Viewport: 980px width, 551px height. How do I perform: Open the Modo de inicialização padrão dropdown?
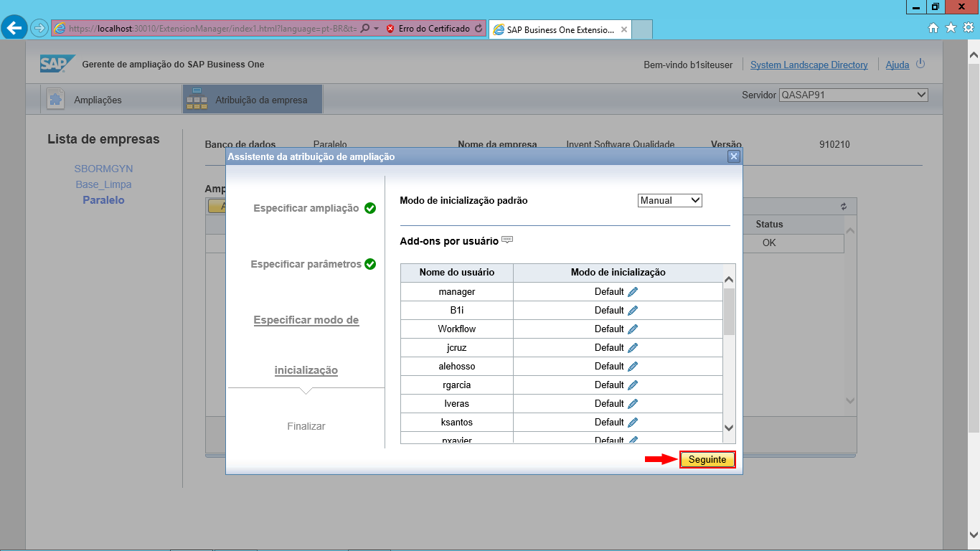669,201
